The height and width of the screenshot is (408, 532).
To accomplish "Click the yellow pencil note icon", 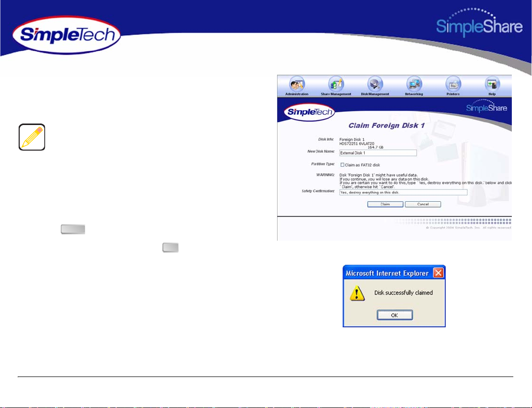I will pyautogui.click(x=32, y=137).
